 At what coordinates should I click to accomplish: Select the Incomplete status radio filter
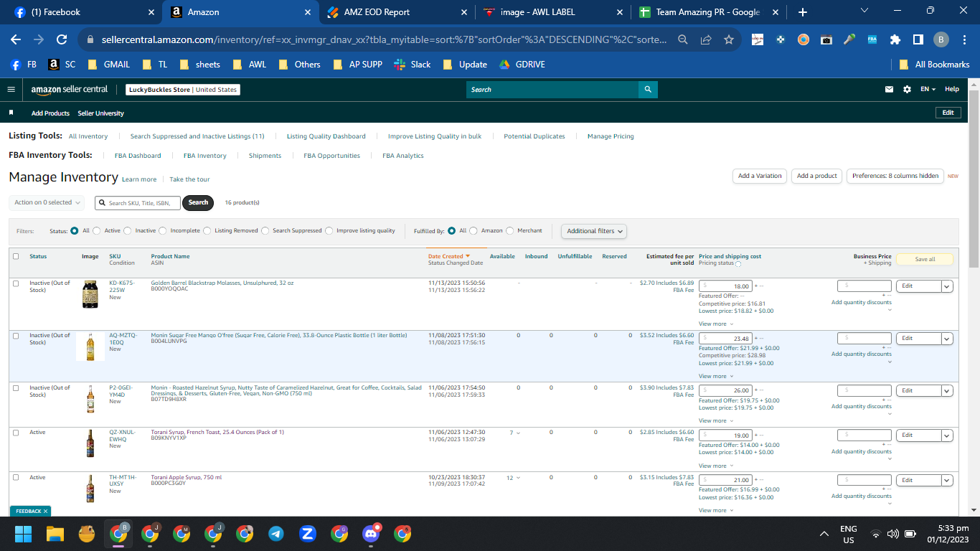[x=163, y=231]
